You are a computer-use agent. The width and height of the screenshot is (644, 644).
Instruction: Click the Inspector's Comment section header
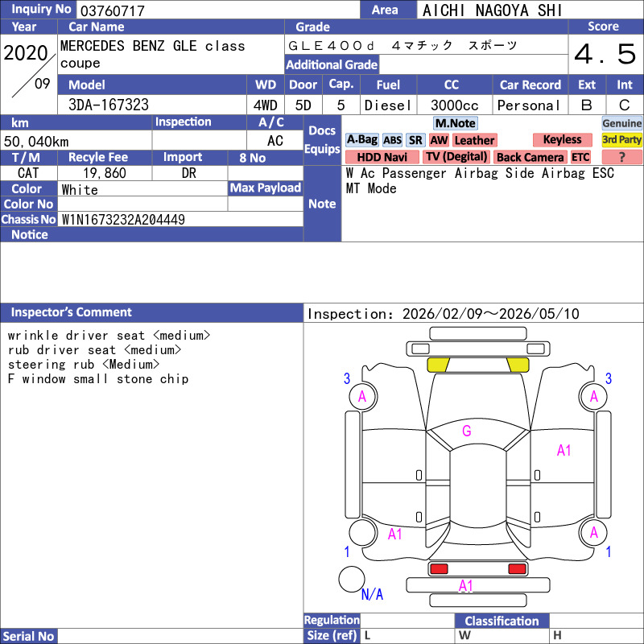coord(71,312)
